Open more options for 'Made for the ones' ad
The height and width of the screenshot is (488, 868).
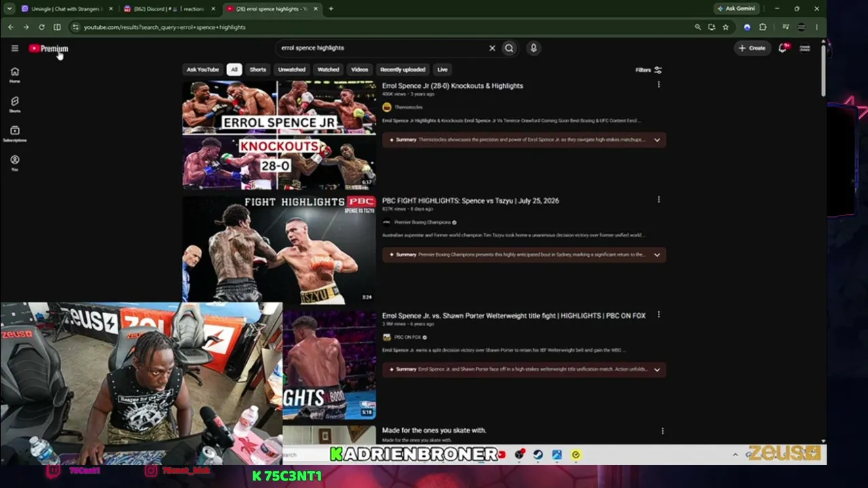pos(663,430)
